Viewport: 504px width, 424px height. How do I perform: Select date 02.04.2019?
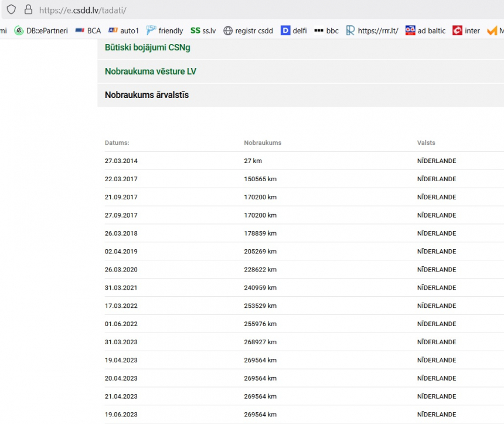(x=121, y=252)
